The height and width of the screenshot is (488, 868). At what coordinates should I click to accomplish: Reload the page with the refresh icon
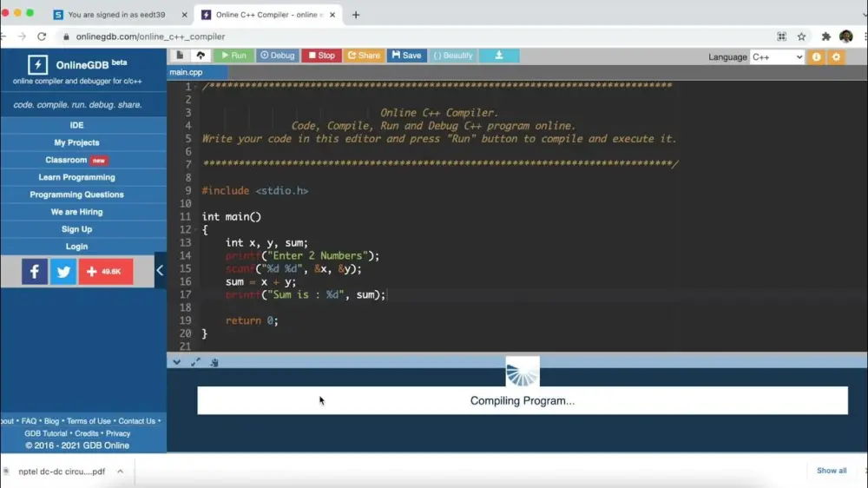click(42, 36)
